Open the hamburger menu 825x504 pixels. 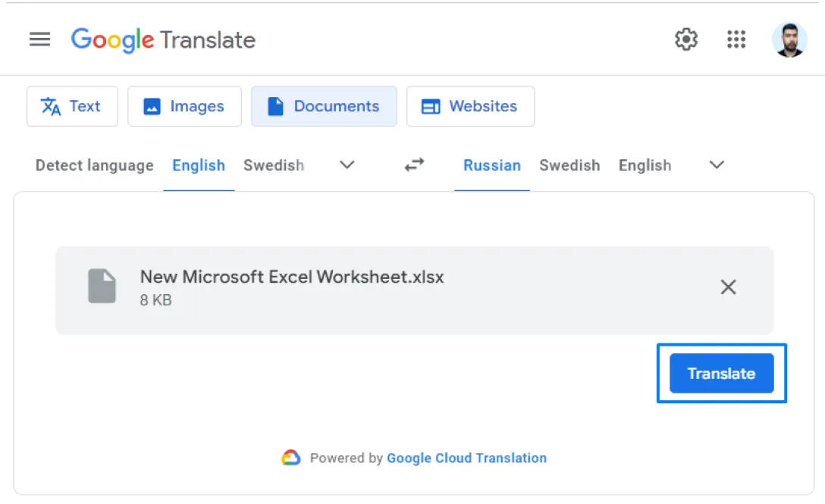(x=39, y=39)
